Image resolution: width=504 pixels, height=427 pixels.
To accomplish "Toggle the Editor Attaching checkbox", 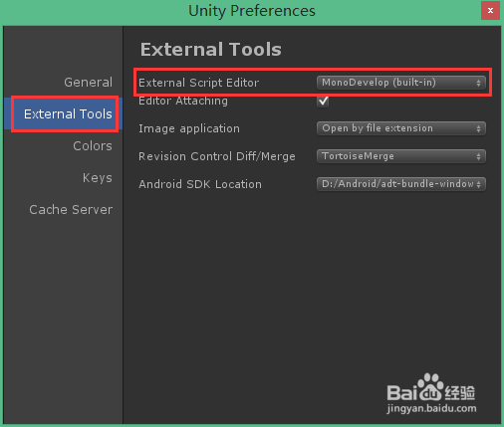I will (x=323, y=101).
